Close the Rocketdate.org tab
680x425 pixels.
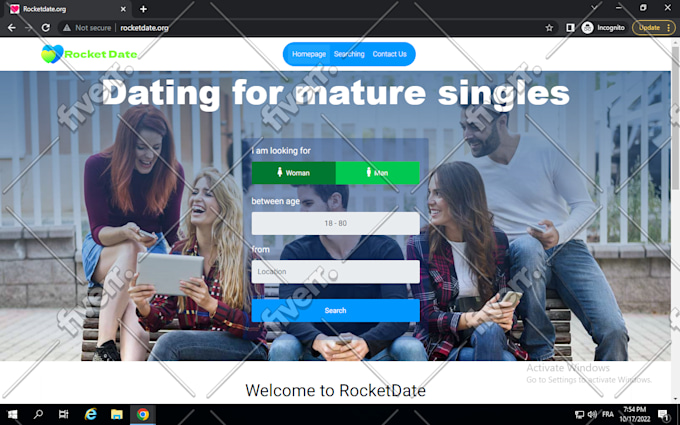(123, 9)
